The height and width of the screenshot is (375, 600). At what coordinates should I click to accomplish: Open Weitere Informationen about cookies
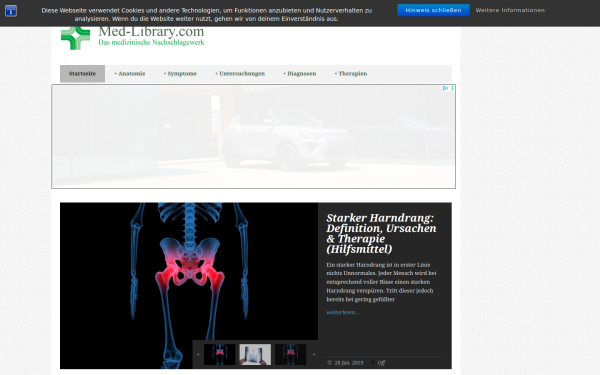pyautogui.click(x=510, y=10)
